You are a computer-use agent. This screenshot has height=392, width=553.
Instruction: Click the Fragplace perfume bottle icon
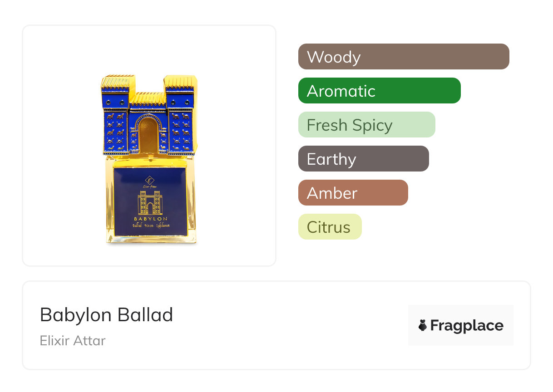point(423,325)
